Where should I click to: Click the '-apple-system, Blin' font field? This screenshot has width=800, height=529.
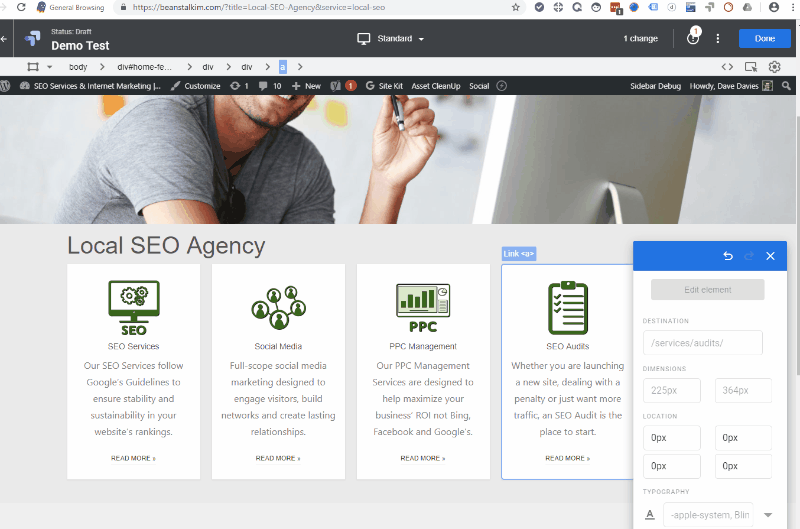(x=708, y=515)
